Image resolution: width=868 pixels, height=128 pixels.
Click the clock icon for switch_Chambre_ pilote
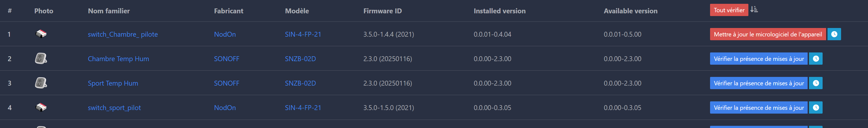[834, 34]
